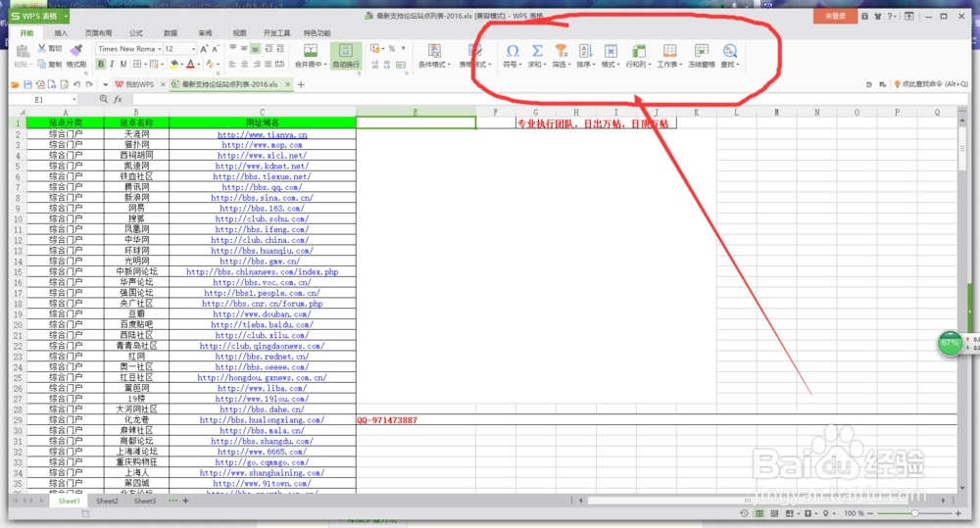Adjust the zoom slider in status bar
980x528 pixels.
tap(915, 513)
